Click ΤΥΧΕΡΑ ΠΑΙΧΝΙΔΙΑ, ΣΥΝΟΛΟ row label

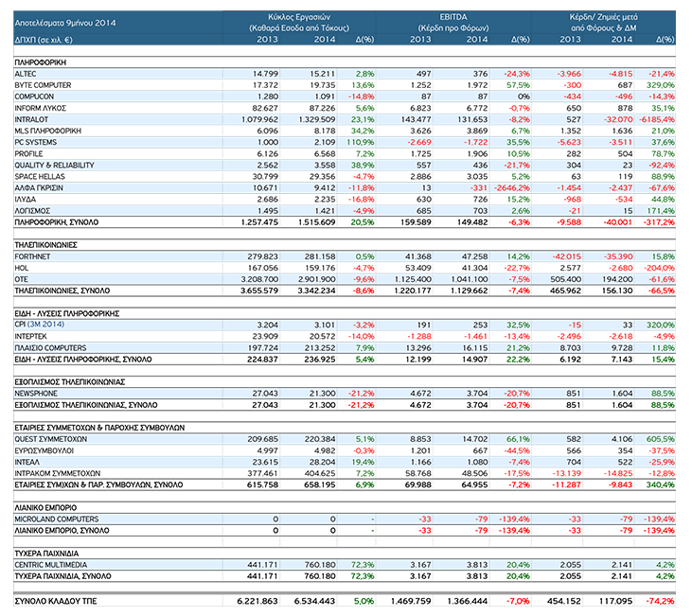coord(62,576)
